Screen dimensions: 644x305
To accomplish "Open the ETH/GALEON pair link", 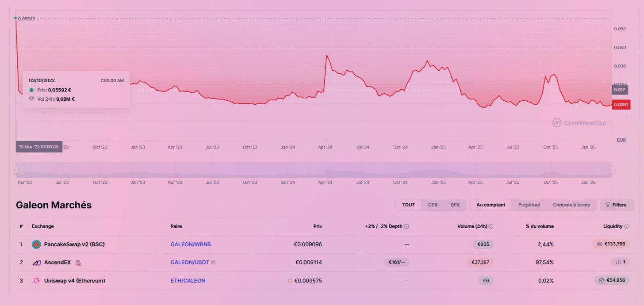I will click(188, 281).
